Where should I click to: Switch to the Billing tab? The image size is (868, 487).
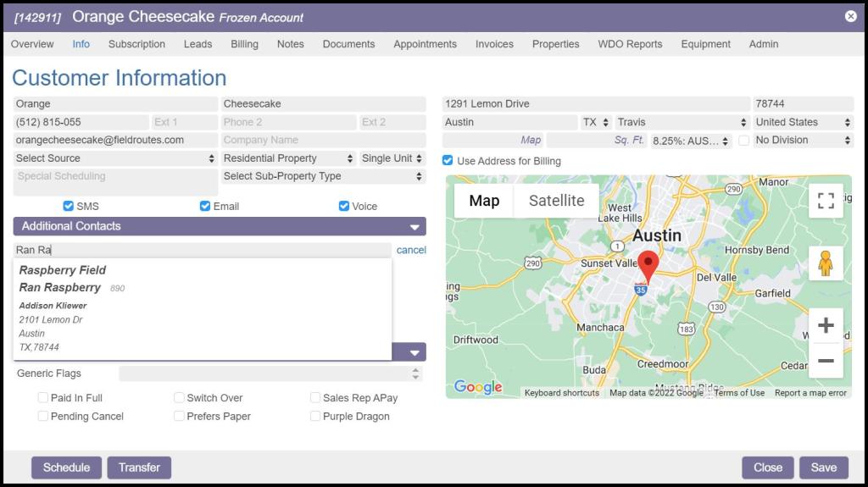tap(244, 44)
